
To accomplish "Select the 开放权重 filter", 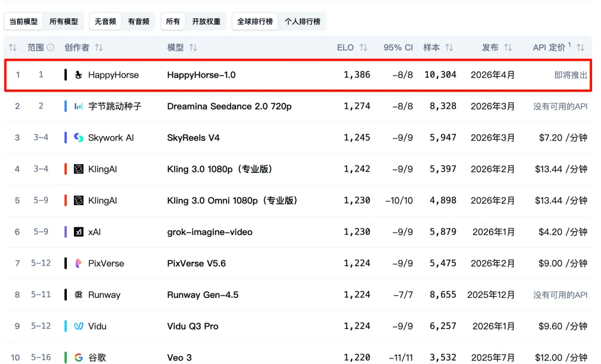I will [x=206, y=22].
